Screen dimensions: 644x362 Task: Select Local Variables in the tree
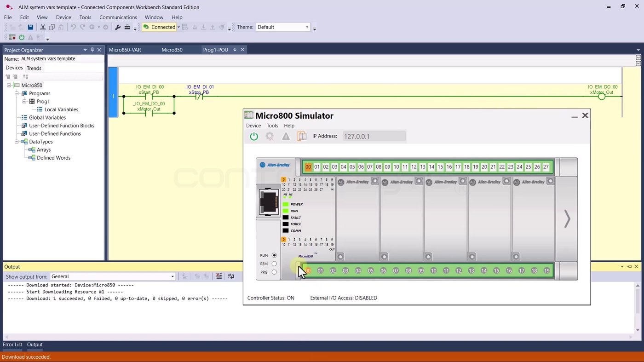coord(61,109)
